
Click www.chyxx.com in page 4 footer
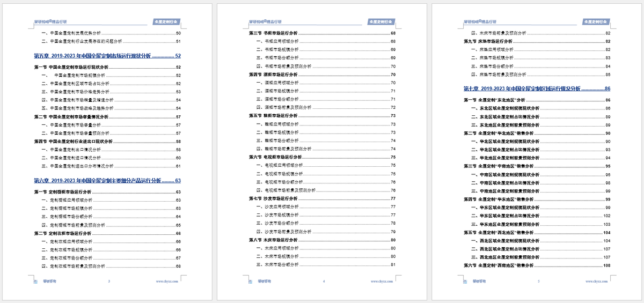click(382, 281)
